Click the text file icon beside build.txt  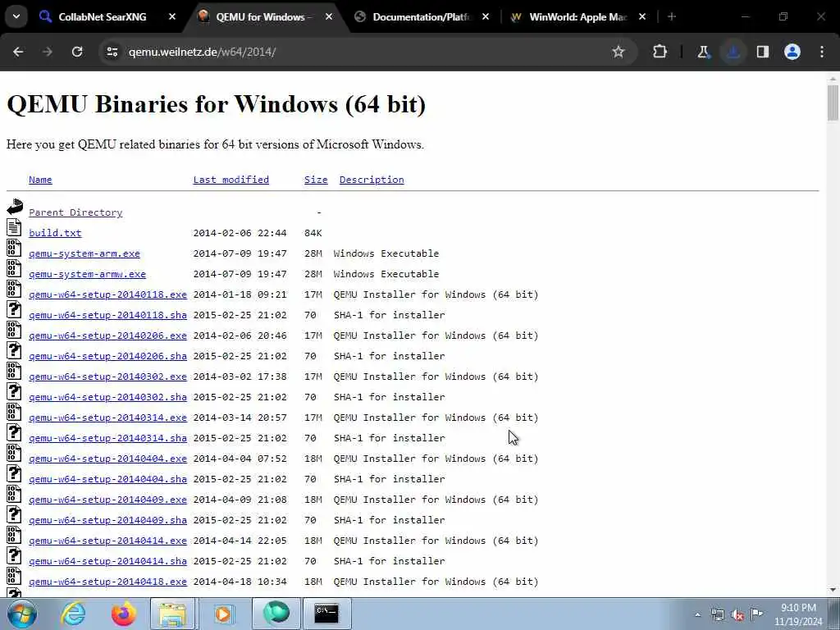click(x=15, y=227)
